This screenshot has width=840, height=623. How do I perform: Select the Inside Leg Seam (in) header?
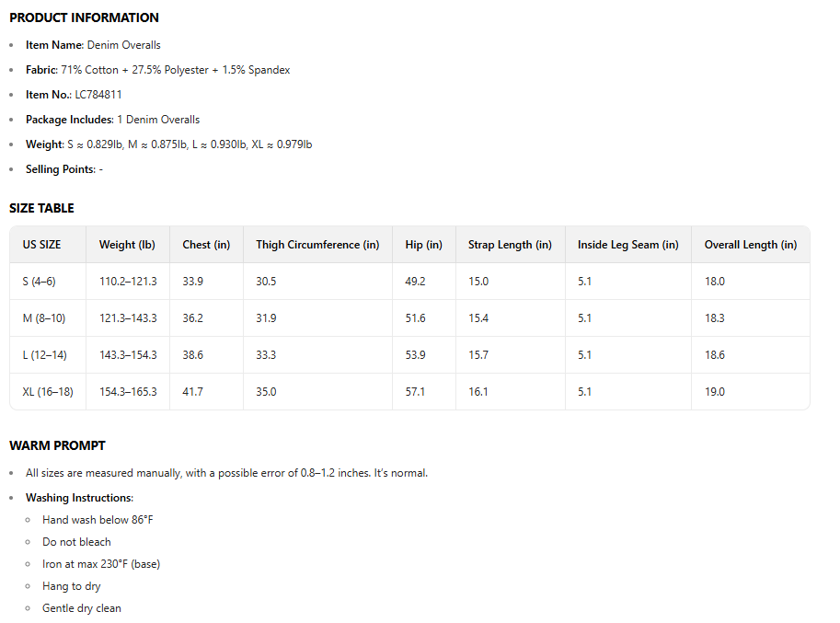pyautogui.click(x=627, y=245)
